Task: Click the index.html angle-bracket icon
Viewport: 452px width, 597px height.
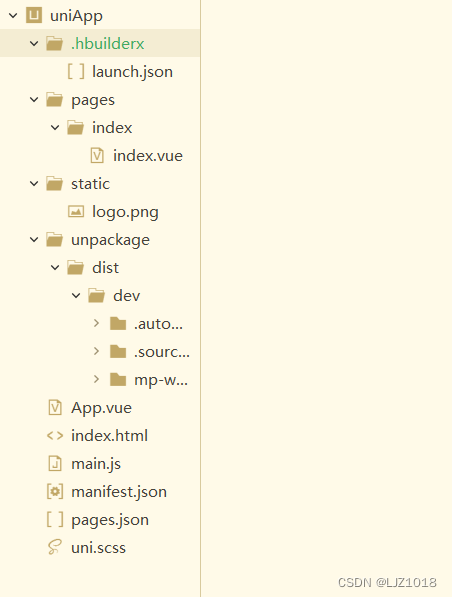Action: point(55,436)
